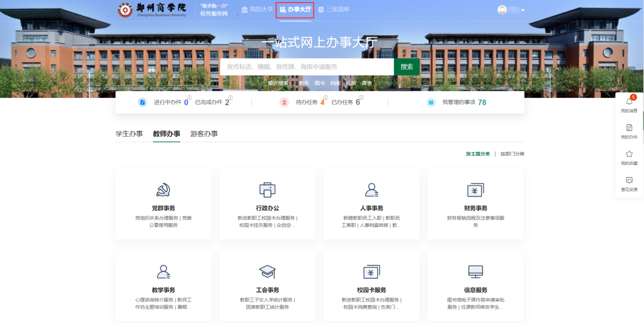644x323 pixels.
Task: Select the 按主题分类 view option
Action: pyautogui.click(x=478, y=154)
